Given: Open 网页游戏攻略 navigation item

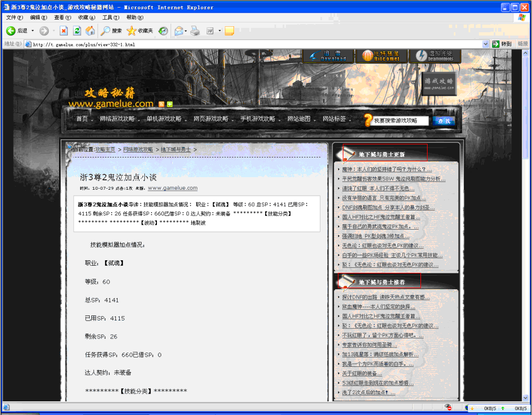Looking at the screenshot, I should click(211, 119).
